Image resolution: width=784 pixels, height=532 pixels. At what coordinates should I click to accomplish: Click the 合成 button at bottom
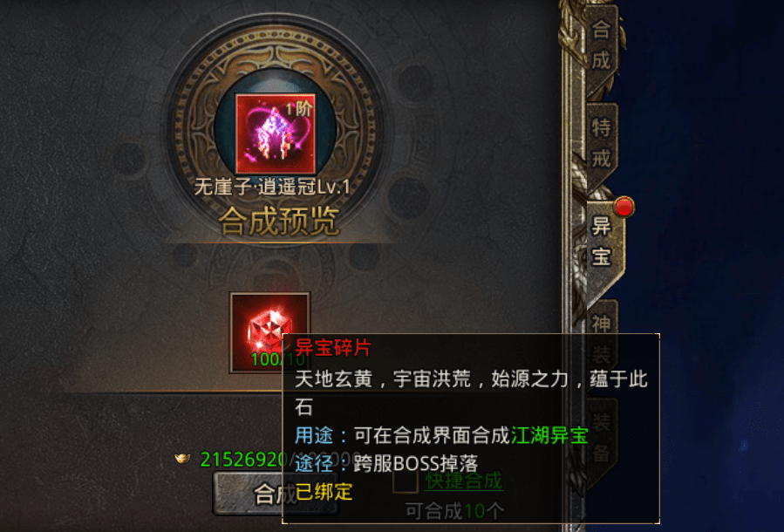pyautogui.click(x=275, y=494)
